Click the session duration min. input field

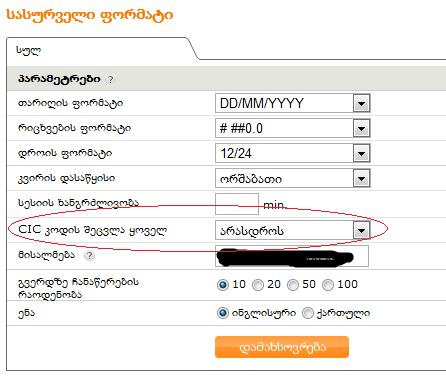click(x=237, y=204)
